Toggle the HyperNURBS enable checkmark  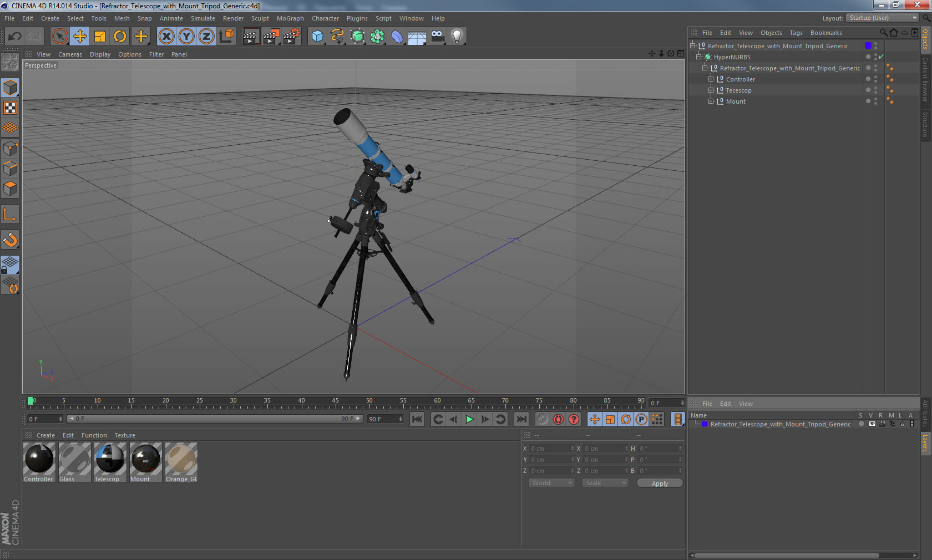(x=881, y=57)
